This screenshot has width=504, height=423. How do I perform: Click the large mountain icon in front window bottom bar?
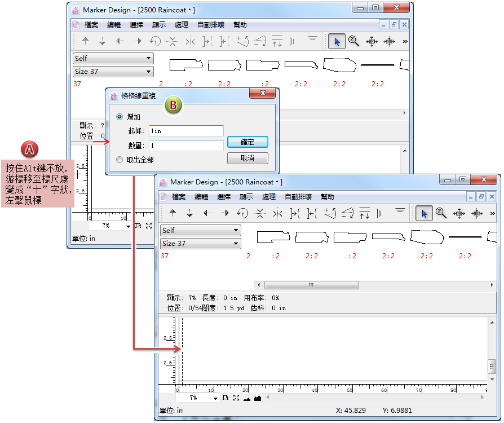[x=258, y=398]
